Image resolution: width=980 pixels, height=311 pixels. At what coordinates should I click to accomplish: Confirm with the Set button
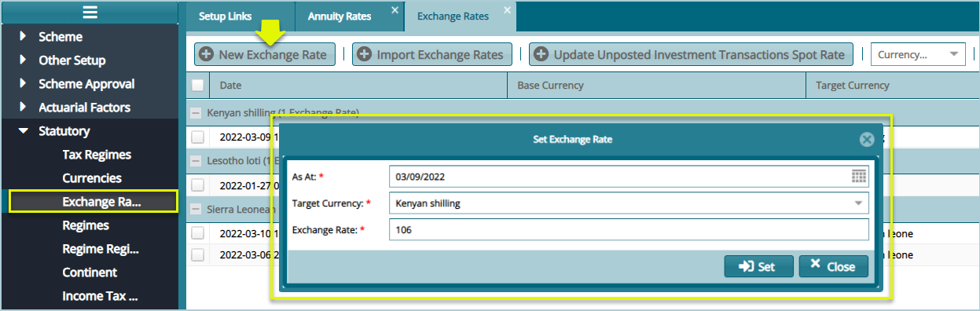(758, 266)
